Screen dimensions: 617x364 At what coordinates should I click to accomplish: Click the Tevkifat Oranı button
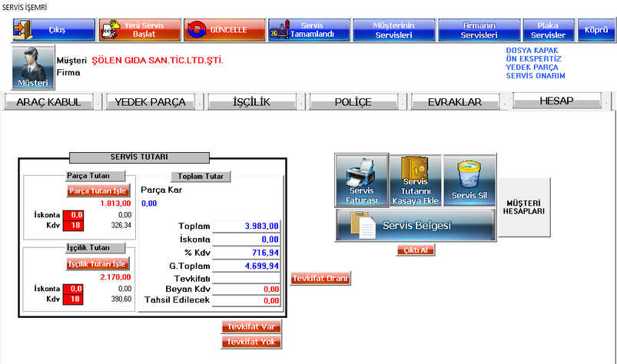320,278
